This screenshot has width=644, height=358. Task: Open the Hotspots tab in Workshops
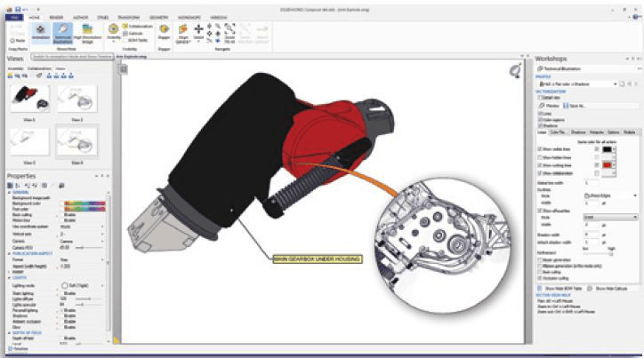click(x=596, y=132)
